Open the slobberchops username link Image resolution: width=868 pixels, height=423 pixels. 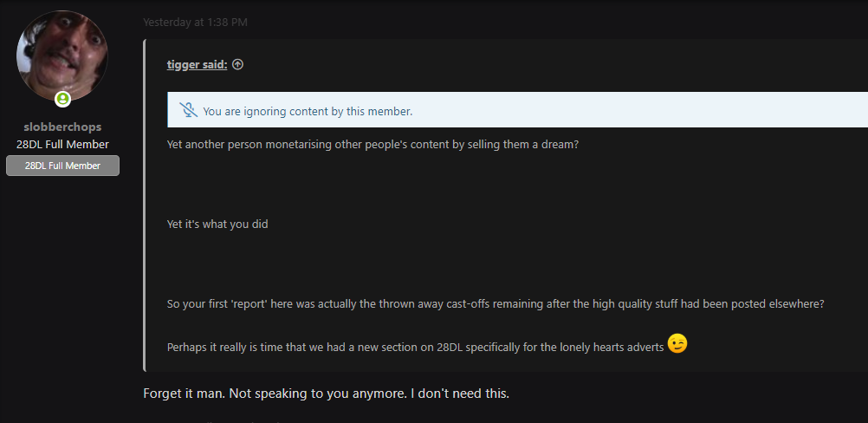[x=62, y=127]
